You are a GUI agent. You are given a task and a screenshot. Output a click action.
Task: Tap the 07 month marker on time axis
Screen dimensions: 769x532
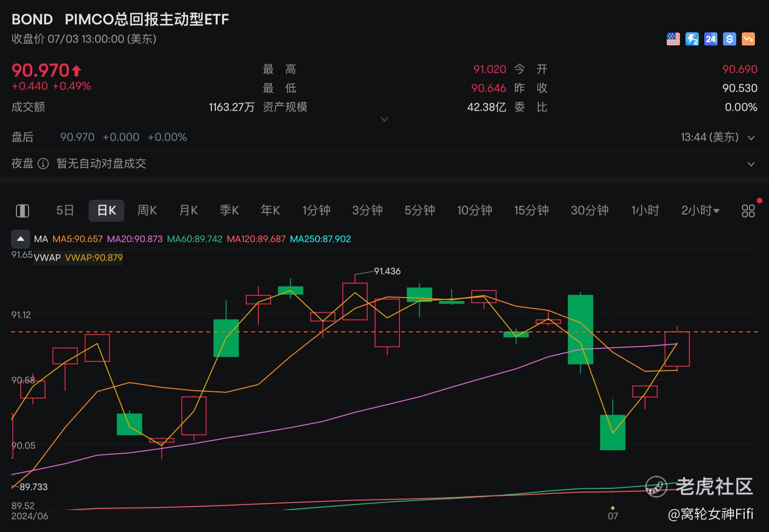[x=613, y=516]
